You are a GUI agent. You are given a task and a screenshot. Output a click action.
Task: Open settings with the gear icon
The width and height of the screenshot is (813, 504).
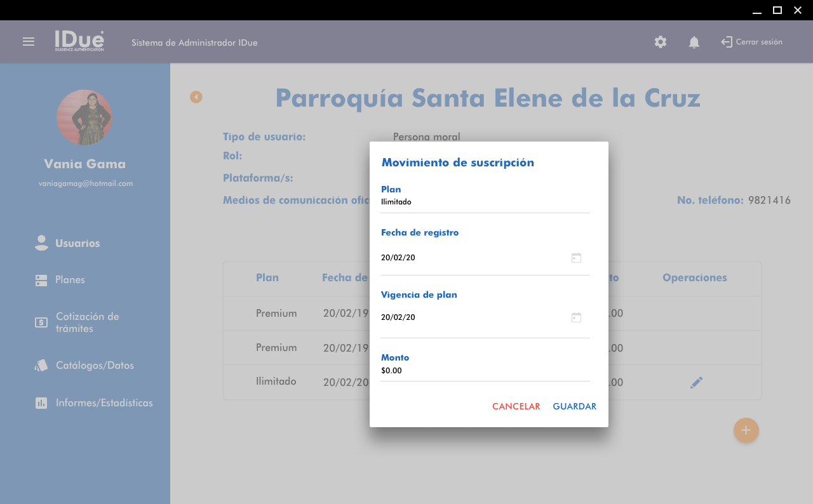[661, 43]
